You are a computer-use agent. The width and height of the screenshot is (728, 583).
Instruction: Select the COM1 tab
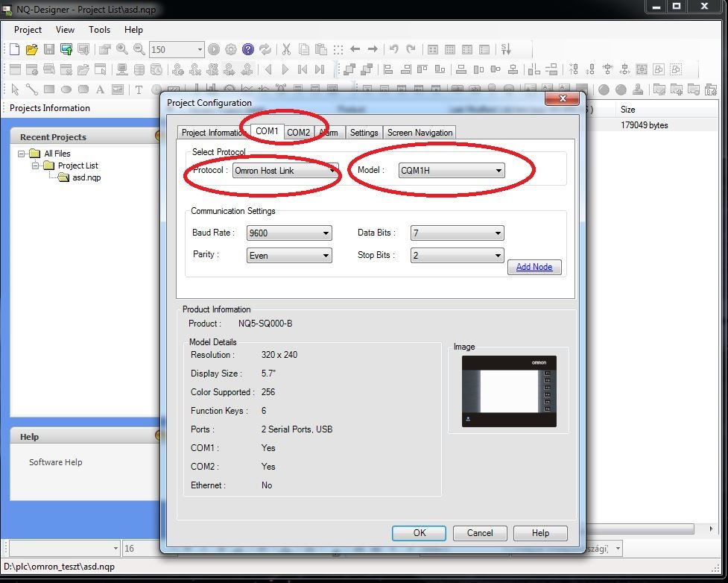pos(267,131)
